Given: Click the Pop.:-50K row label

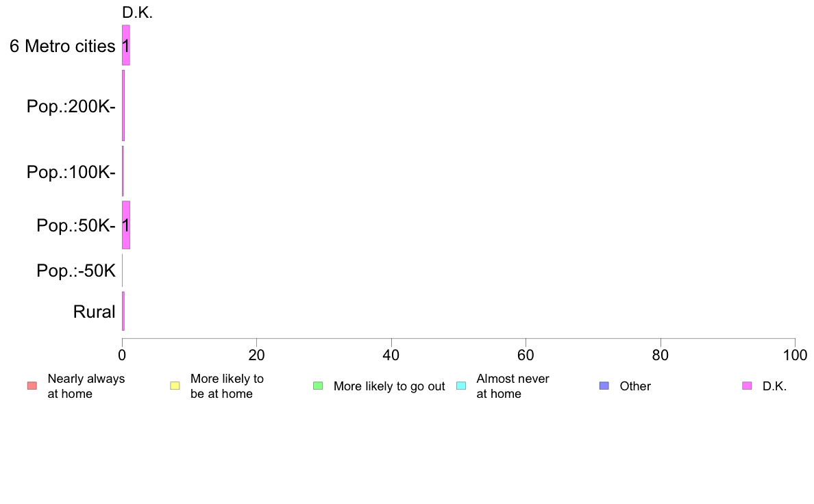Looking at the screenshot, I should point(76,271).
